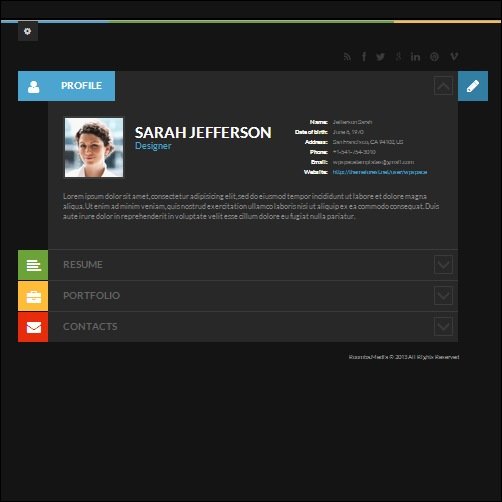Expand the Portfolio section chevron

(443, 296)
